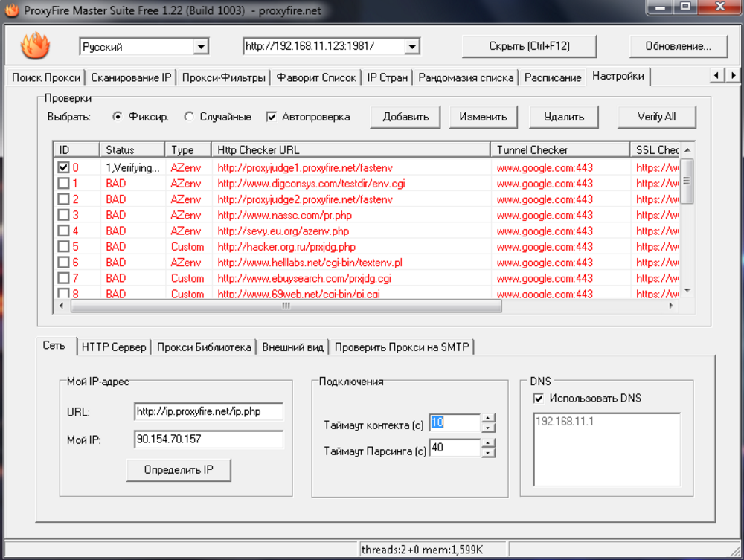This screenshot has height=560, width=744.
Task: Click the Обновление... button
Action: point(678,46)
